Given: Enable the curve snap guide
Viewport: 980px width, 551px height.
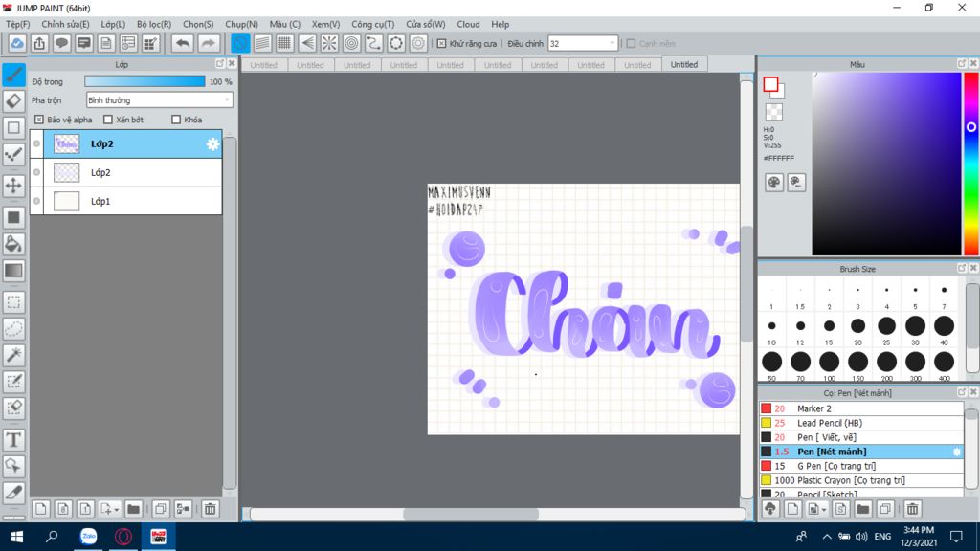Looking at the screenshot, I should pos(374,43).
